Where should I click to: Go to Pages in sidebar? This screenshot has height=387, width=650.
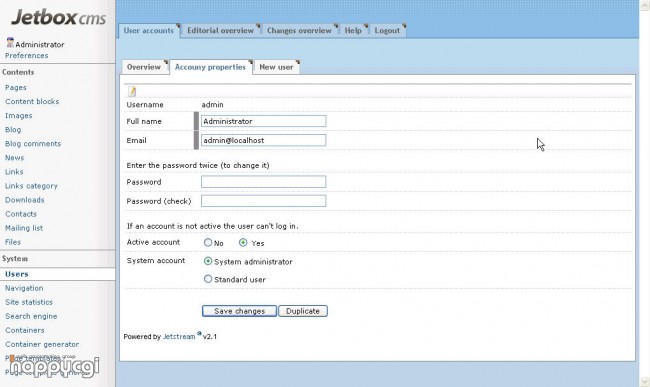coord(16,87)
